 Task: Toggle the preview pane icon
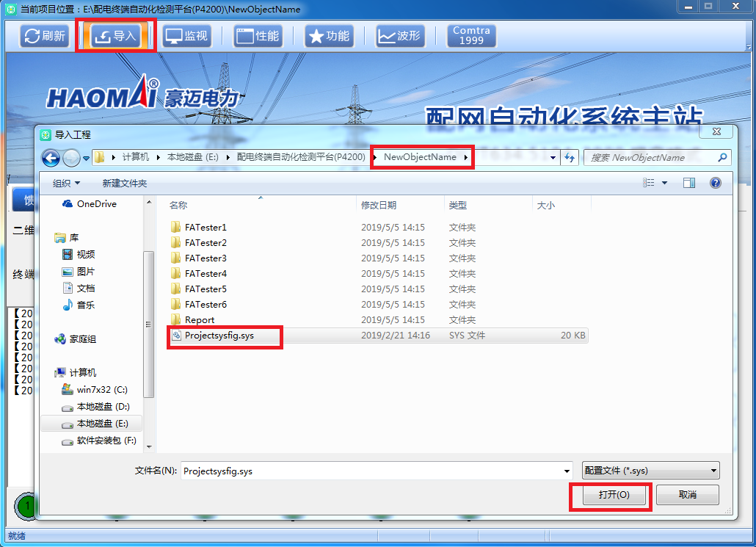click(688, 183)
